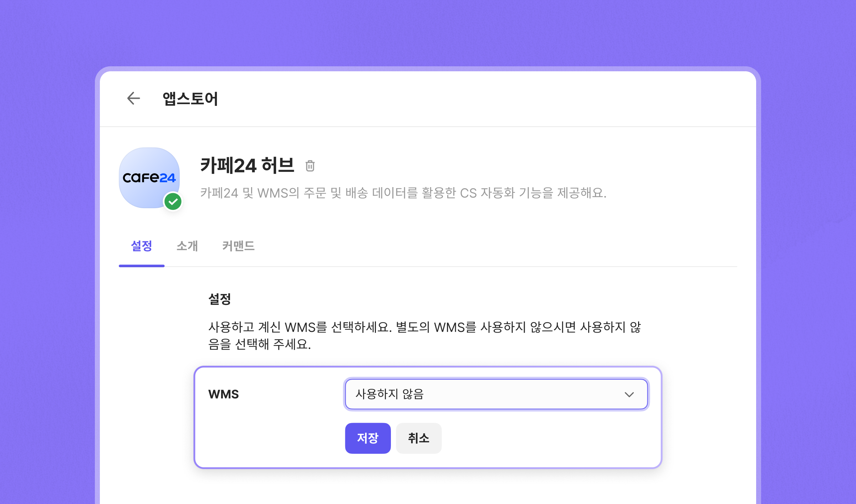Image resolution: width=856 pixels, height=504 pixels.
Task: Click the 카페24 허브 app title
Action: pyautogui.click(x=247, y=165)
